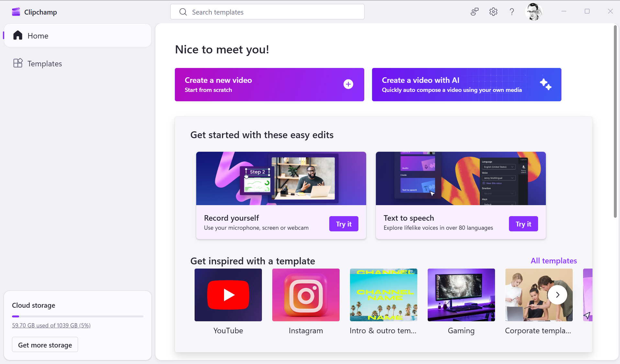The image size is (620, 364).
Task: Open the help question mark icon
Action: point(512,12)
